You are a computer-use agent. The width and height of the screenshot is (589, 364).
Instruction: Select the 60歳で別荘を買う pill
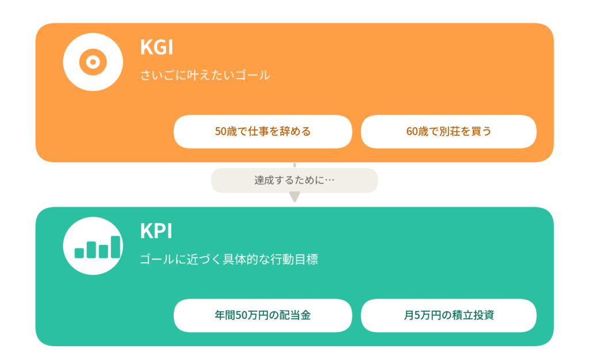tap(449, 132)
